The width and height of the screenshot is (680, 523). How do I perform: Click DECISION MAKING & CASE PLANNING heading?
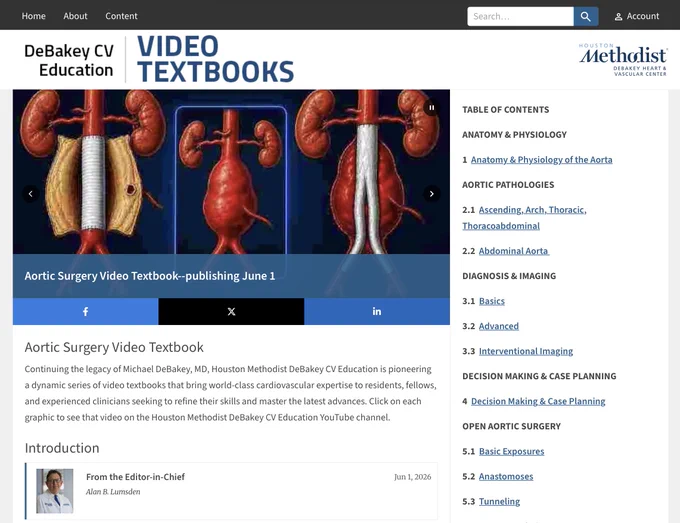(x=539, y=376)
